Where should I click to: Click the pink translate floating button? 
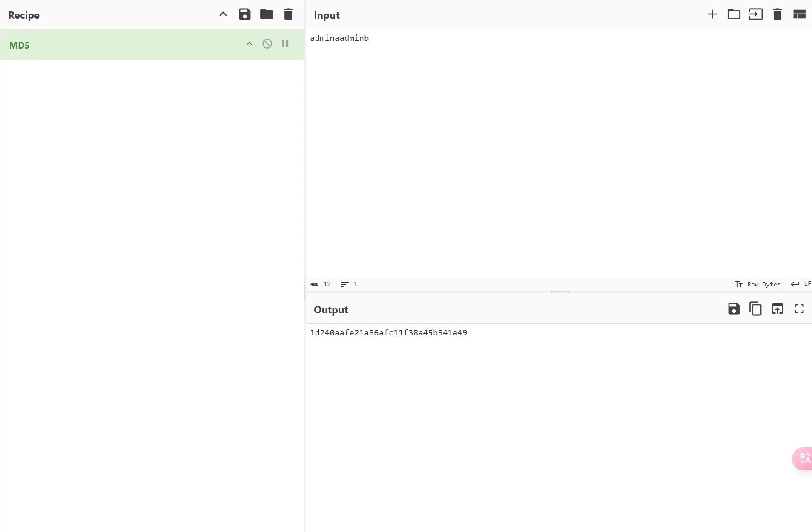point(803,458)
